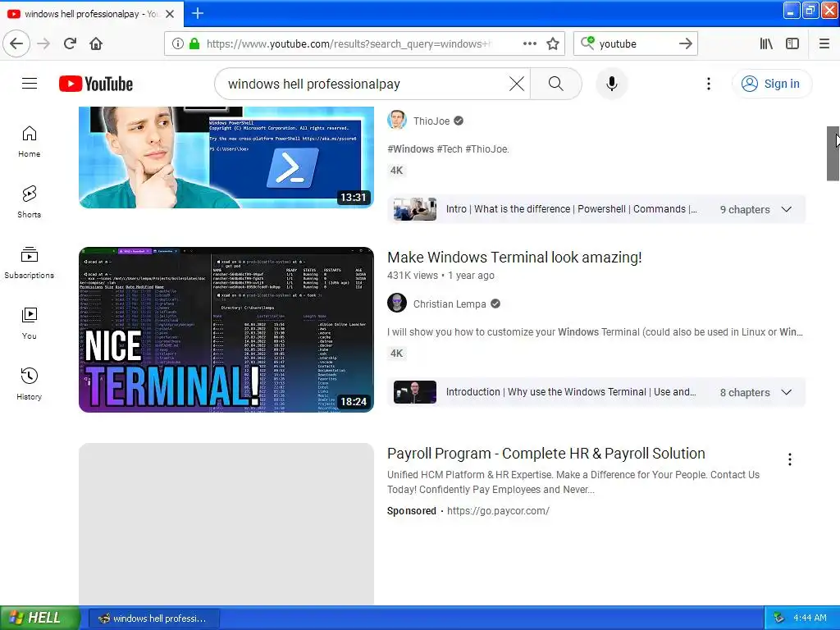
Task: Open Home in YouTube sidebar
Action: coord(29,141)
